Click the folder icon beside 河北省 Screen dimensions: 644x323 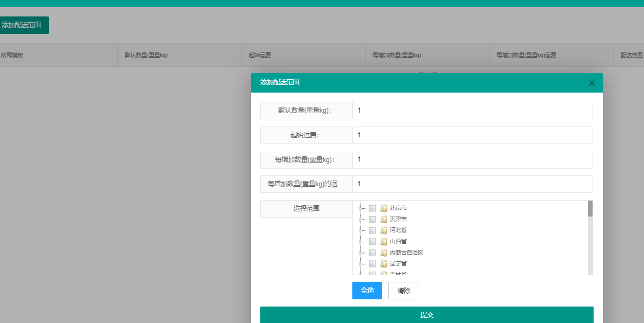[383, 230]
